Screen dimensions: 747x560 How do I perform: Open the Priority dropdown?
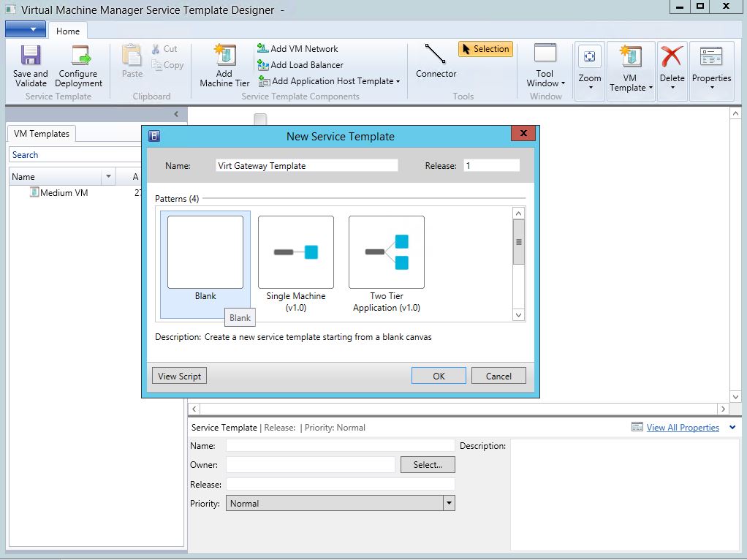(x=450, y=503)
